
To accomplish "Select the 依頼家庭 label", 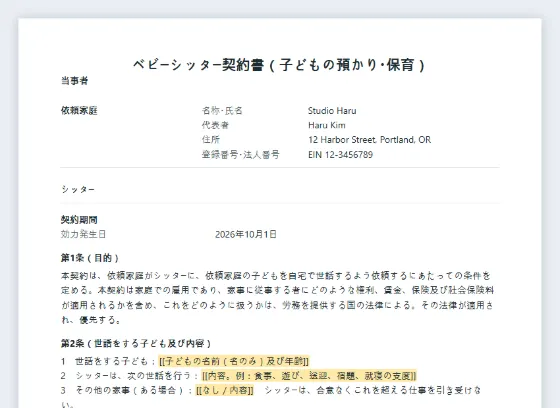I will click(79, 110).
